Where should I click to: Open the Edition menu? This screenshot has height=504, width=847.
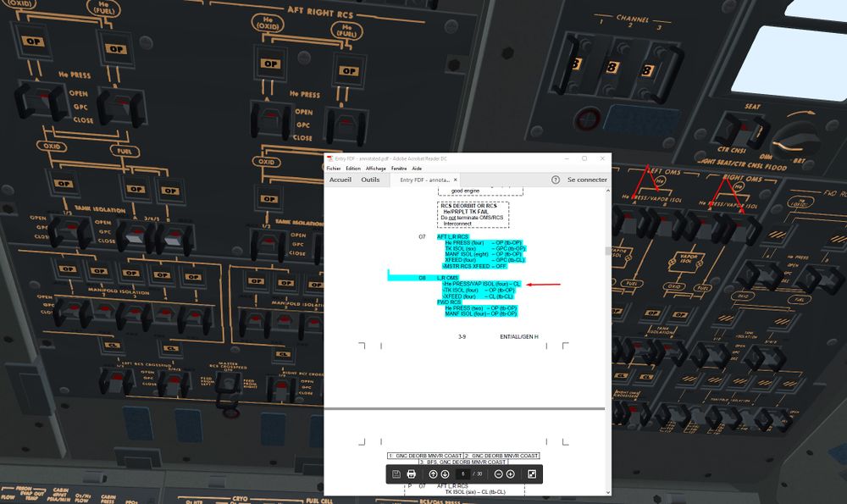tap(353, 169)
